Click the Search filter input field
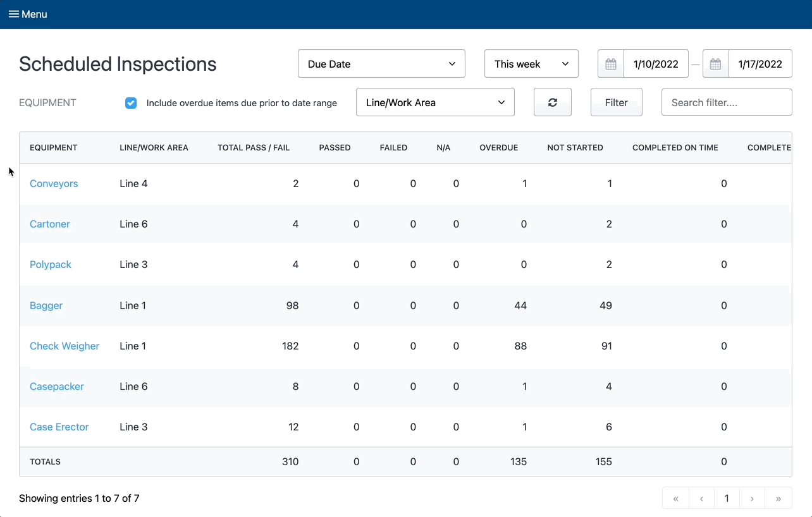 click(x=726, y=102)
